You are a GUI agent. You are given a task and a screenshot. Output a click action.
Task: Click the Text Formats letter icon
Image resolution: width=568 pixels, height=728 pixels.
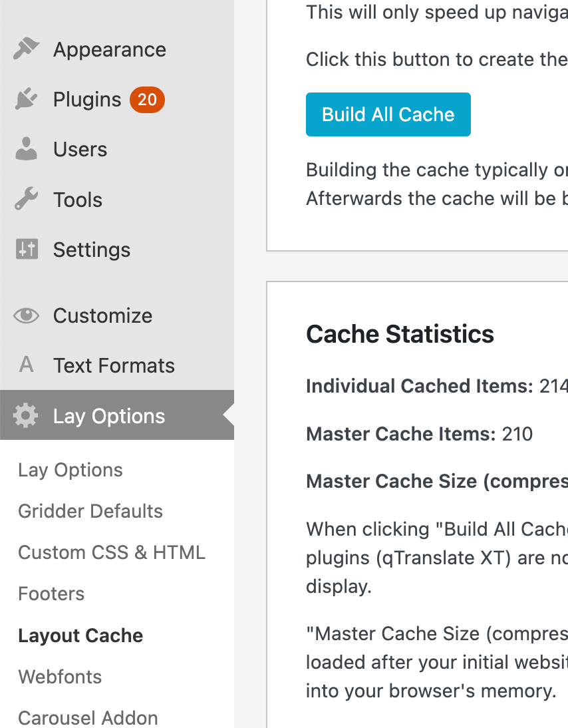click(x=26, y=365)
